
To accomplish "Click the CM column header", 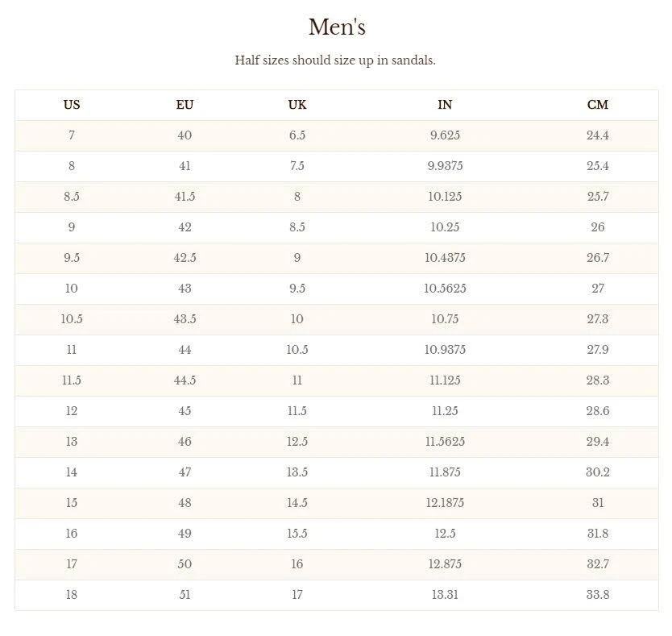I will [x=598, y=105].
